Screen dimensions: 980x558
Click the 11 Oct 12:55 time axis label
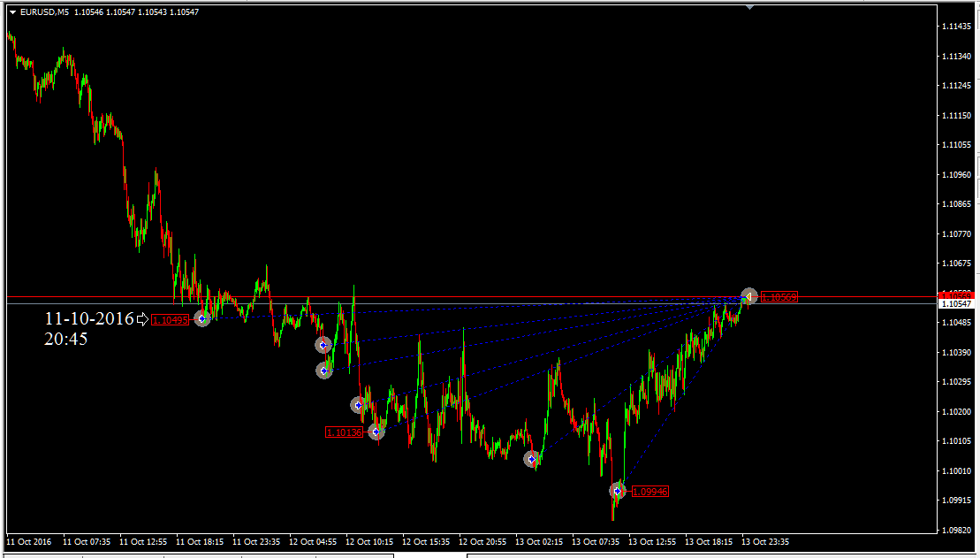(143, 542)
